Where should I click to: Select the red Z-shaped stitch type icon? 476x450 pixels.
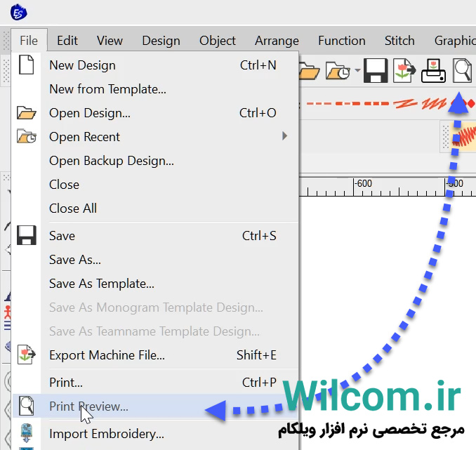pos(405,104)
